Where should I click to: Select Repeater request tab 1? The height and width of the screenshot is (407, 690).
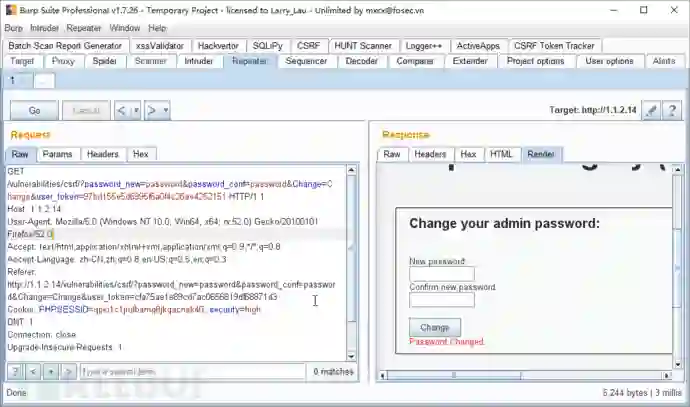coord(18,81)
